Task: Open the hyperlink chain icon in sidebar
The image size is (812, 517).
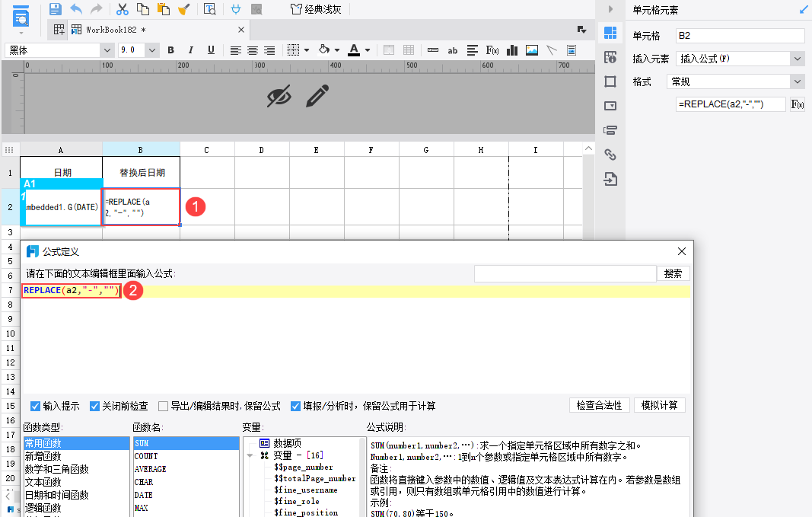Action: (x=610, y=155)
